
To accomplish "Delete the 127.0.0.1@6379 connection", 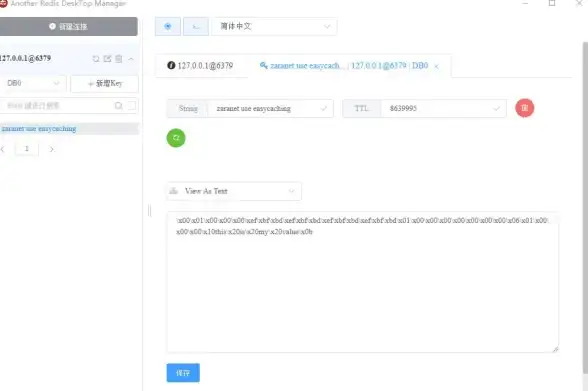I will tap(118, 59).
